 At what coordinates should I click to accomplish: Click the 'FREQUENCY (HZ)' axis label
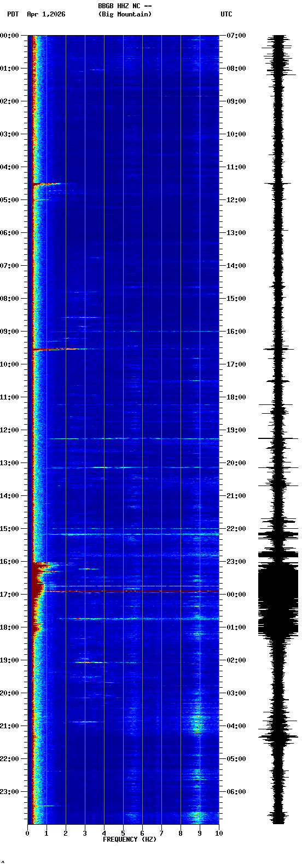(130, 840)
